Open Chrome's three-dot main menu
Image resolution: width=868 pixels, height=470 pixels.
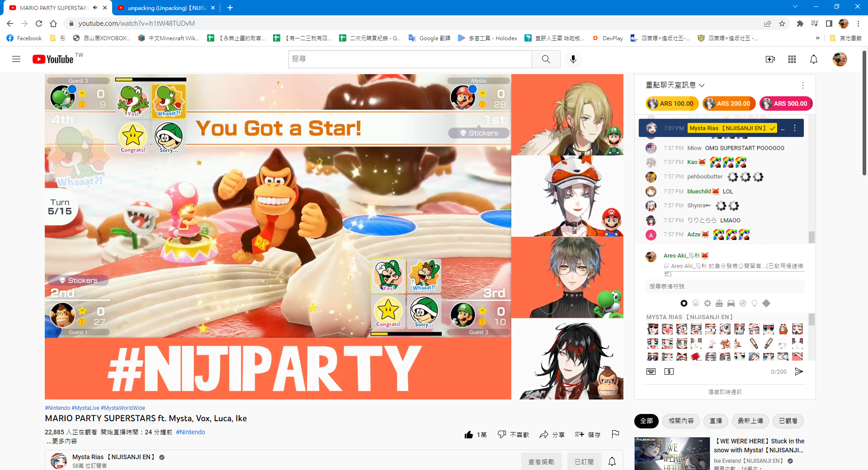point(858,23)
